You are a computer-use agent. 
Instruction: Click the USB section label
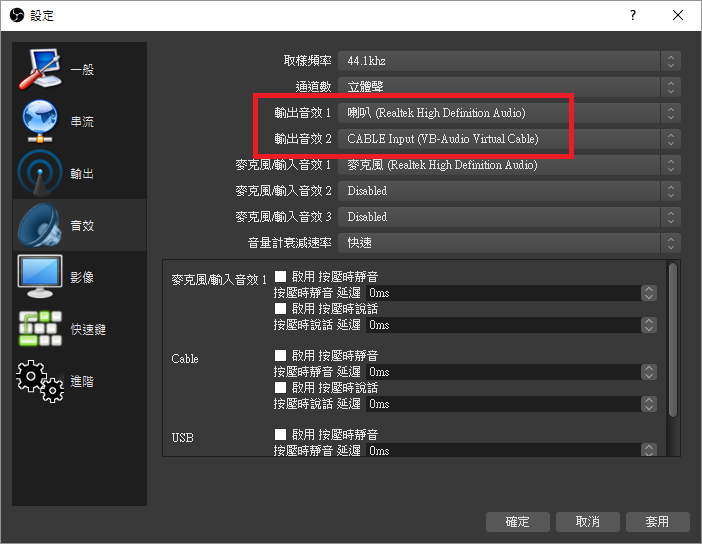pos(183,437)
